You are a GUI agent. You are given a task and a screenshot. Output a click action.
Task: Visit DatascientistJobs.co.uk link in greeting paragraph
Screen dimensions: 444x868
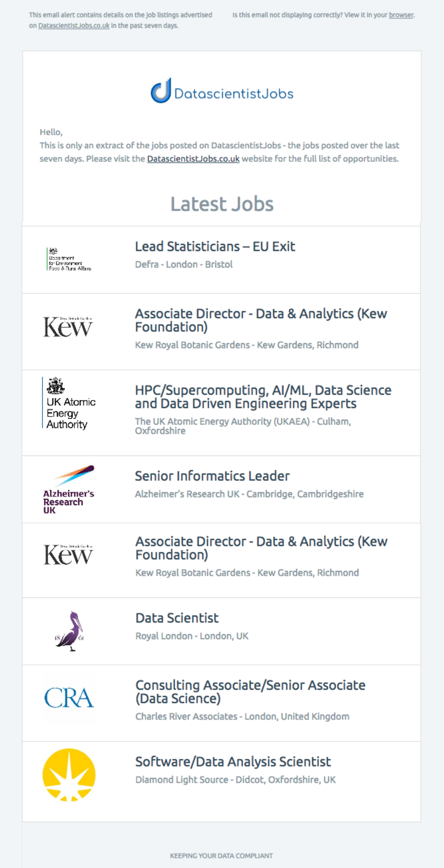coord(193,159)
